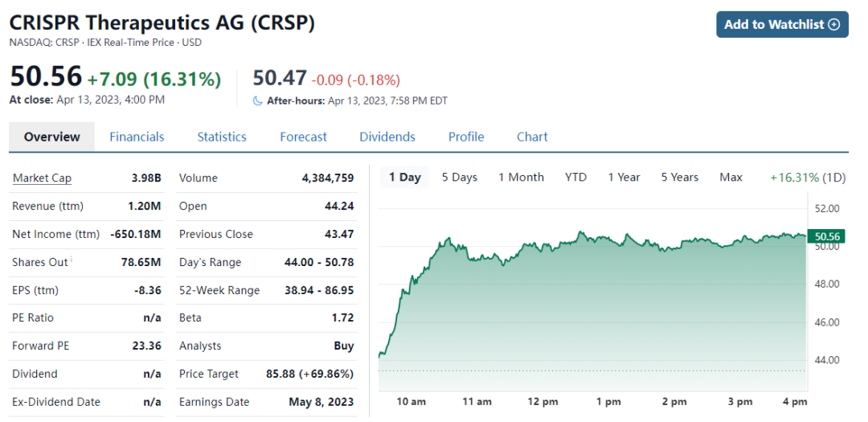Switch chart range to 5 Days
Viewport: 868px width, 422px height.
[459, 177]
